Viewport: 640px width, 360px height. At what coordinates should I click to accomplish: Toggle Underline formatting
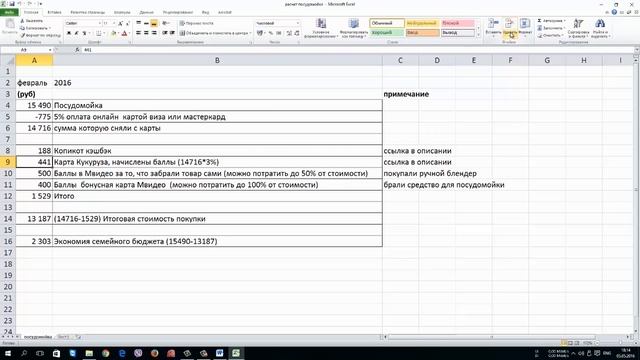coord(84,33)
